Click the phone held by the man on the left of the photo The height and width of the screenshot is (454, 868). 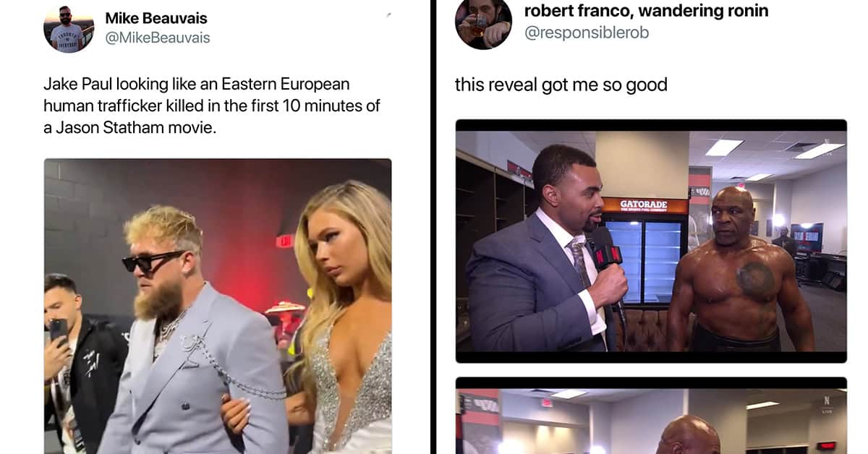pyautogui.click(x=58, y=332)
